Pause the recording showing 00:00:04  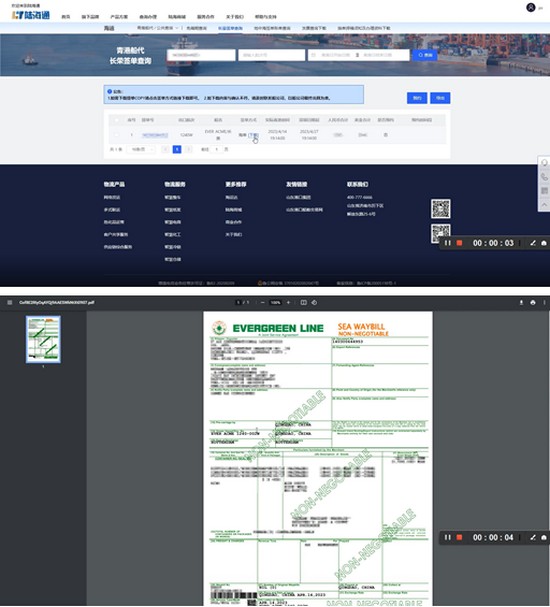447,537
